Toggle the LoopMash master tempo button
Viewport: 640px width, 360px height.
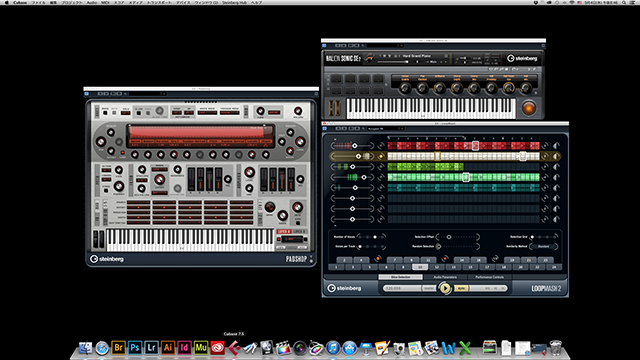tap(429, 288)
